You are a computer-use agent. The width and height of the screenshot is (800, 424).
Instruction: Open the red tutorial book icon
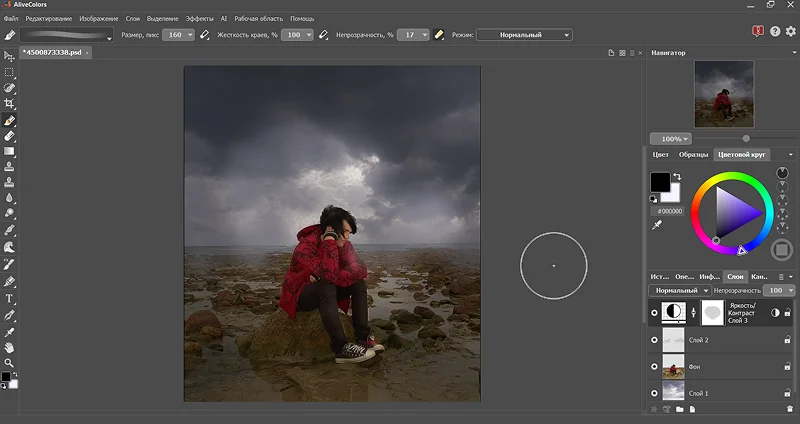[758, 32]
